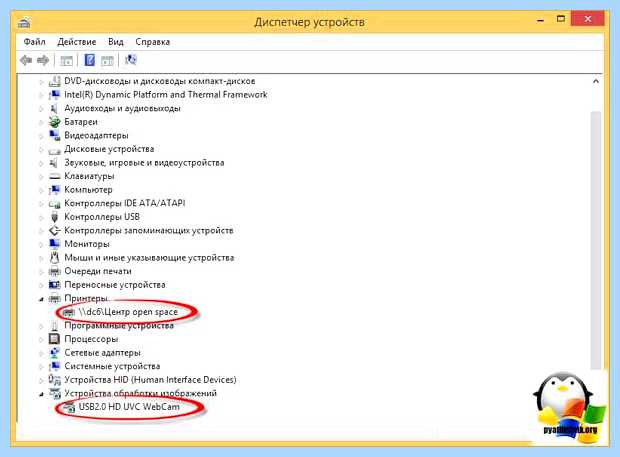620x457 pixels.
Task: Click the Сетевые адаптеры icon
Action: click(x=54, y=352)
